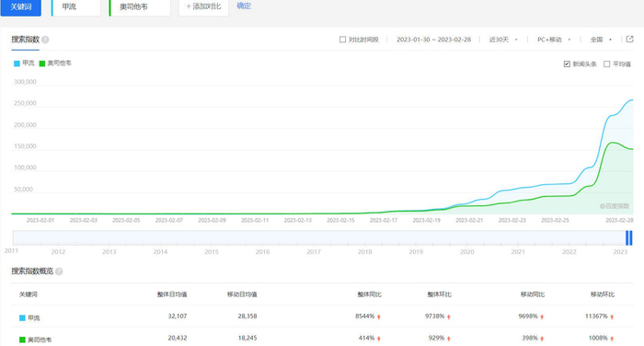Click the 2023-02-28 x-axis date label
The image size is (644, 346).
point(619,221)
